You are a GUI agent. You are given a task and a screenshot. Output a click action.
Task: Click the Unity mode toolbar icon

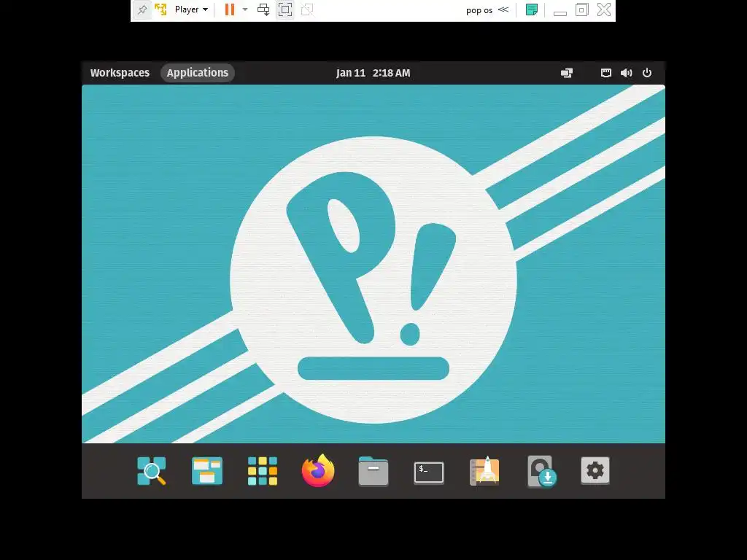click(x=307, y=9)
